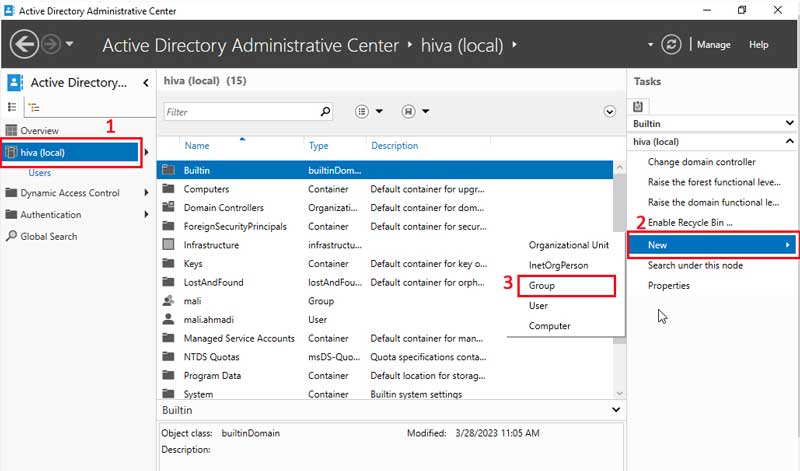Click the list view options icon
The height and width of the screenshot is (471, 800).
(362, 111)
